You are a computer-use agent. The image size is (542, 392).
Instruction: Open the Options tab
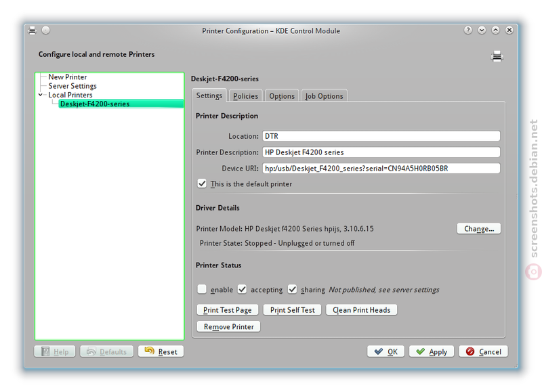click(x=282, y=96)
